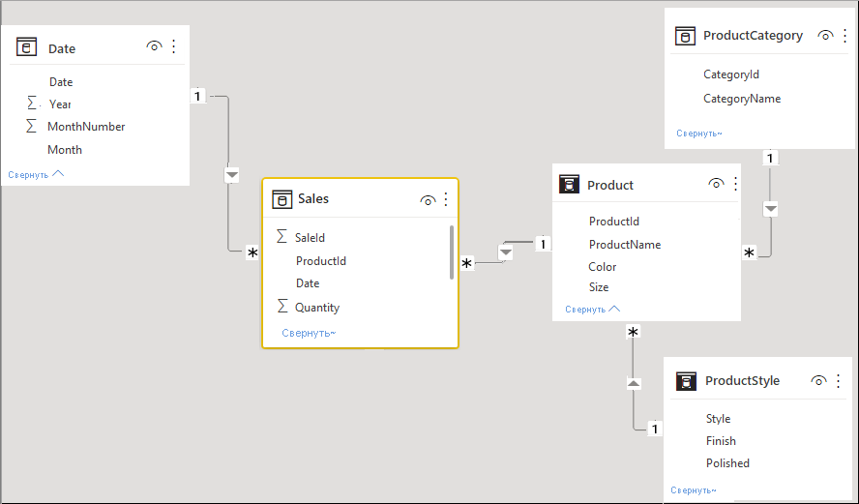This screenshot has height=504, width=859.
Task: Toggle visibility of ProductStyle table
Action: [818, 381]
